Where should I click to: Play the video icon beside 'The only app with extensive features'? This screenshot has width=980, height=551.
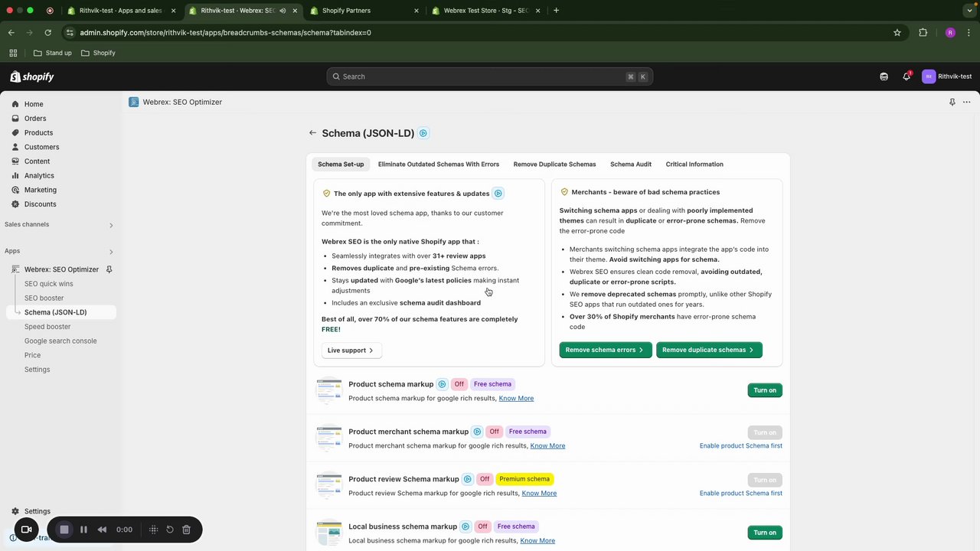498,194
